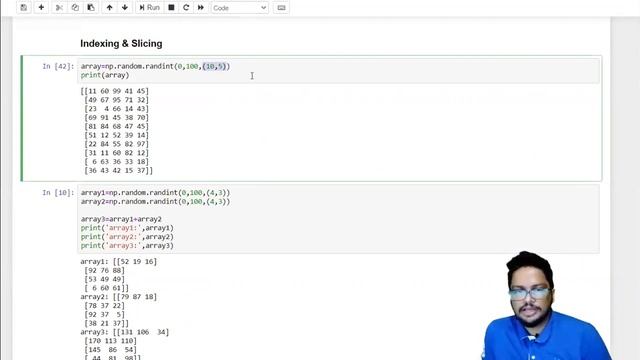Click output row [23 4 66 14 43]

coord(116,109)
